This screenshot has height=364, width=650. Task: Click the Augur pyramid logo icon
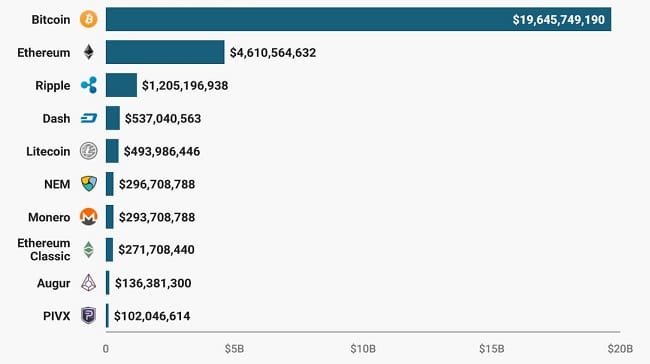click(x=89, y=283)
